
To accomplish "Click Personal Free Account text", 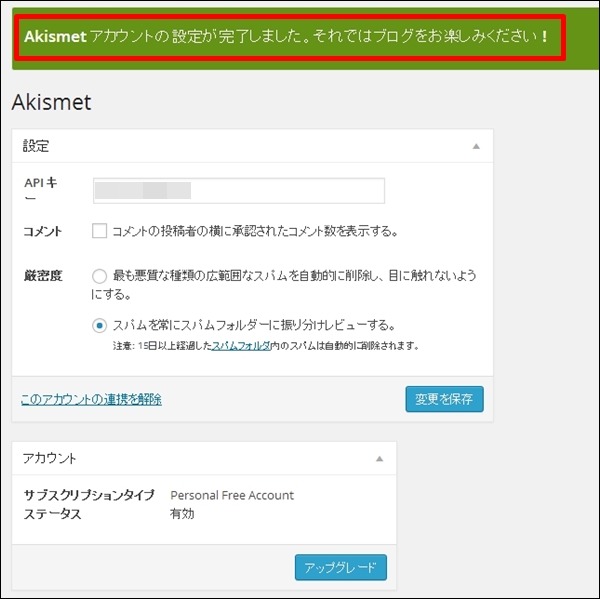I will coord(232,495).
